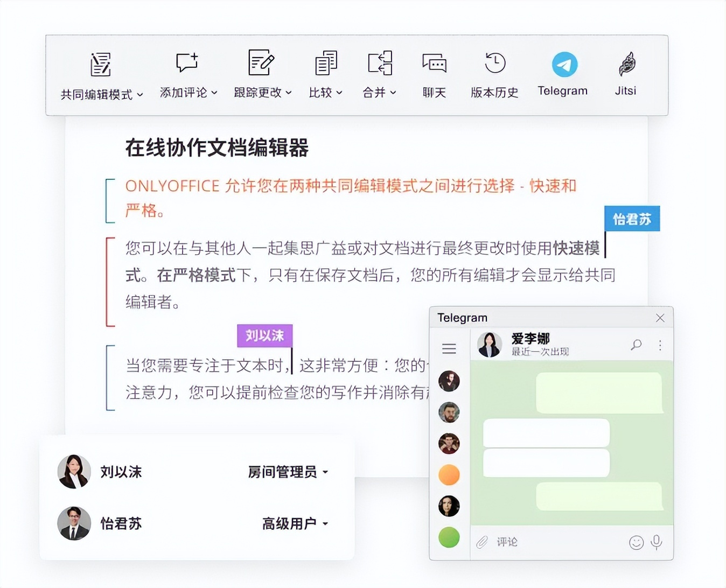
Task: Click the name 怡君苏 in the user list
Action: (121, 523)
